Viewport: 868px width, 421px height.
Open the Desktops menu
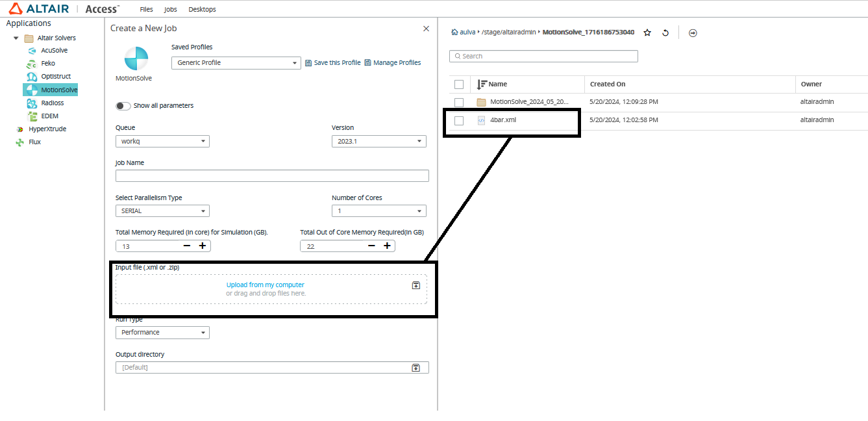tap(202, 9)
